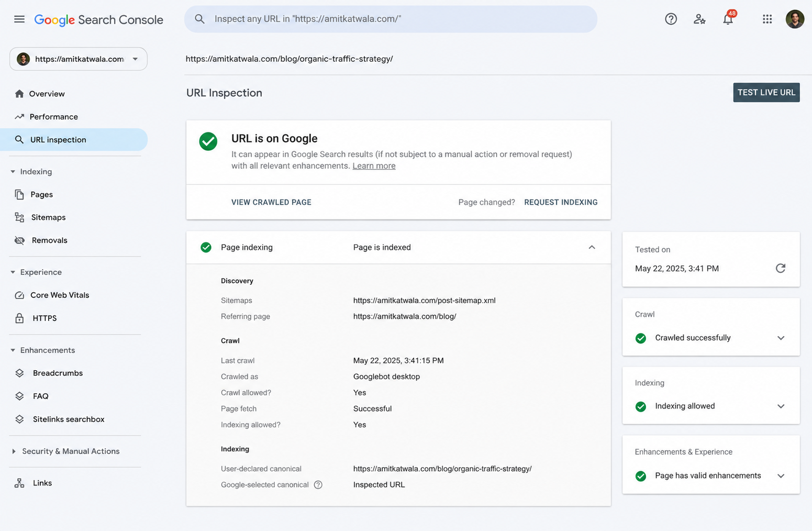Select URL inspection menu item
The height and width of the screenshot is (531, 812).
(74, 140)
